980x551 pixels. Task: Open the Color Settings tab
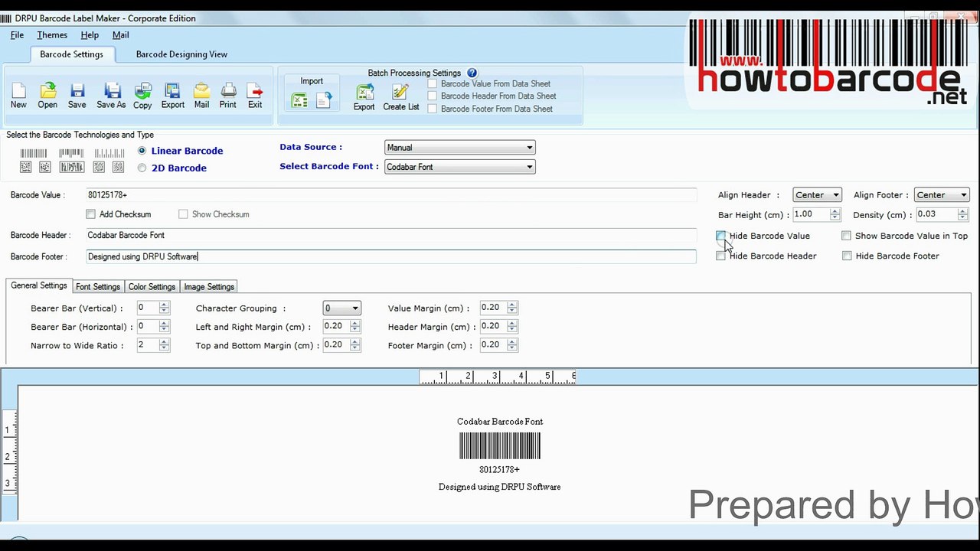pos(152,287)
